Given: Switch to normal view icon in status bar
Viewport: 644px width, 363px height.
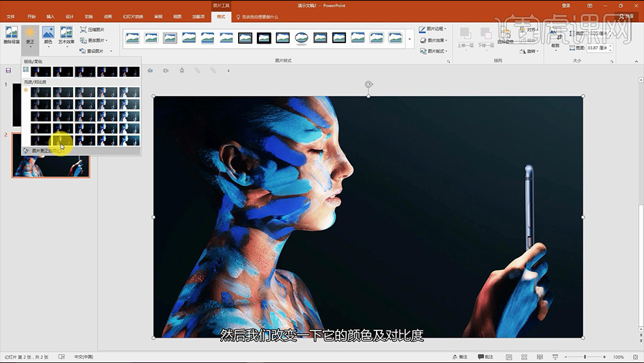Looking at the screenshot, I should coord(509,357).
